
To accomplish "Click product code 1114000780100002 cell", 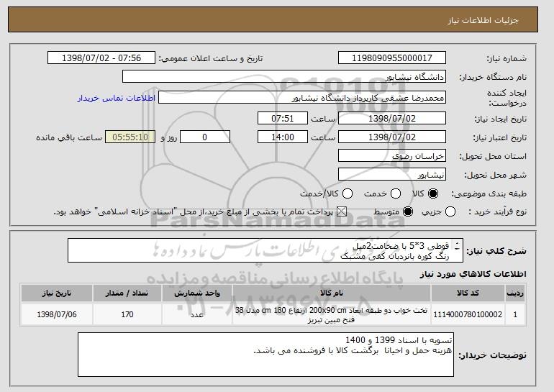I will click(468, 314).
